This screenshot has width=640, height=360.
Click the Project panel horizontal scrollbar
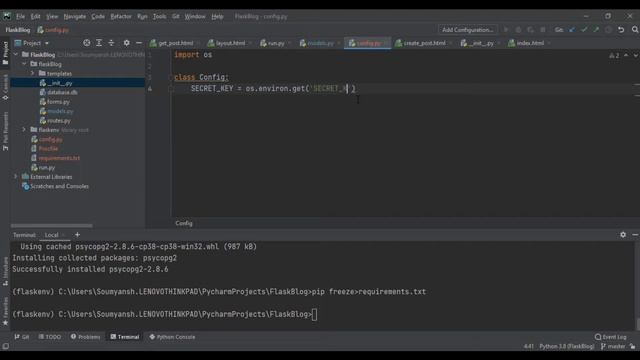pyautogui.click(x=51, y=225)
